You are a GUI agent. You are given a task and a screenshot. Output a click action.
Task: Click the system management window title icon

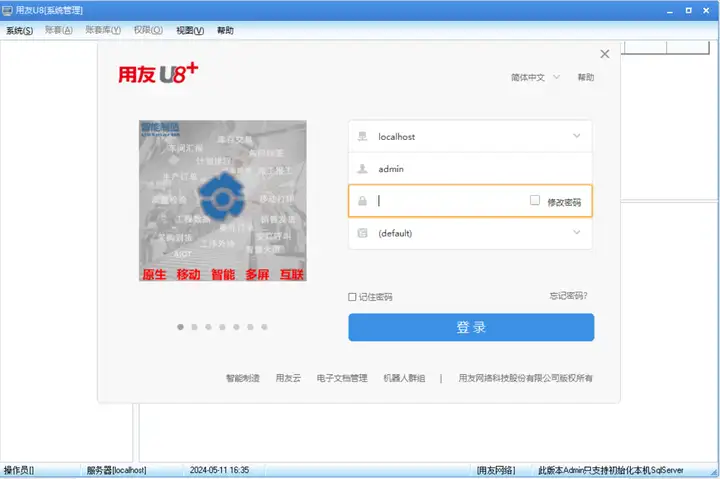click(7, 10)
